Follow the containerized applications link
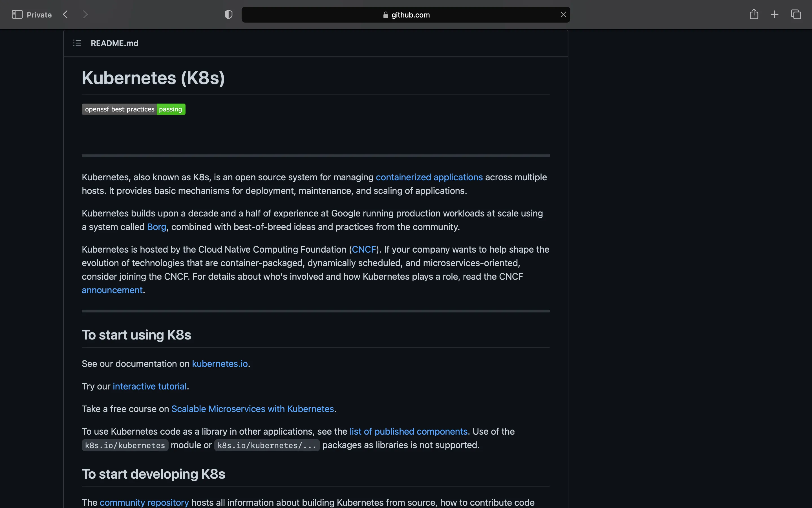Screen dimensions: 812x508 coord(429,177)
